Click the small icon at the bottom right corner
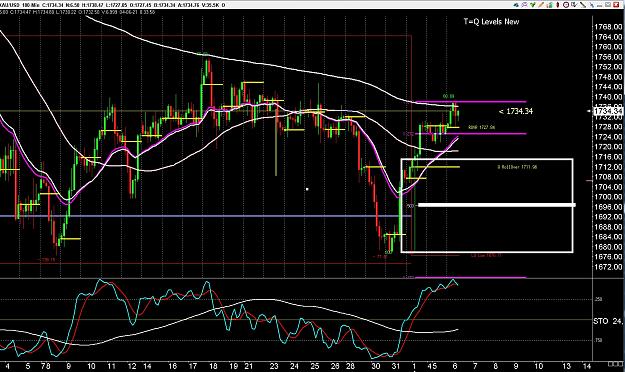The image size is (625, 372). (616, 364)
